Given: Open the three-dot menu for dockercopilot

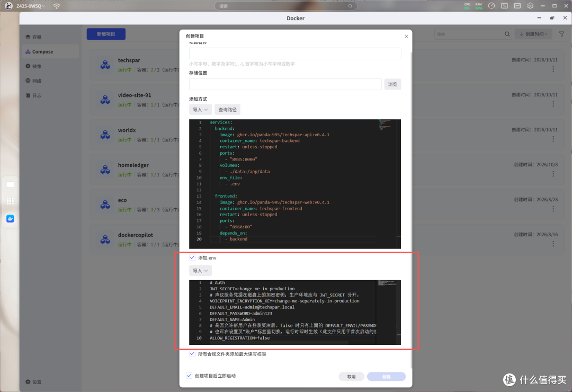Looking at the screenshot, I should tap(553, 244).
